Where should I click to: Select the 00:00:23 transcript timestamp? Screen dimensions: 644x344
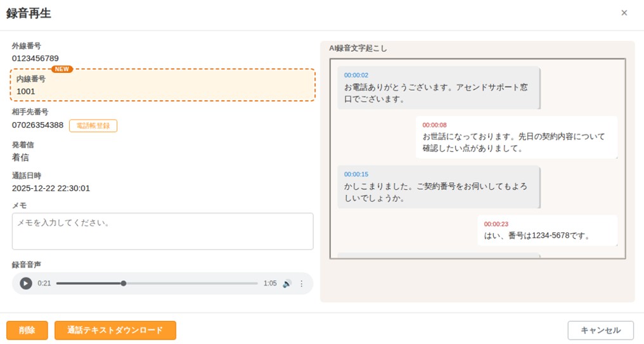click(x=496, y=224)
